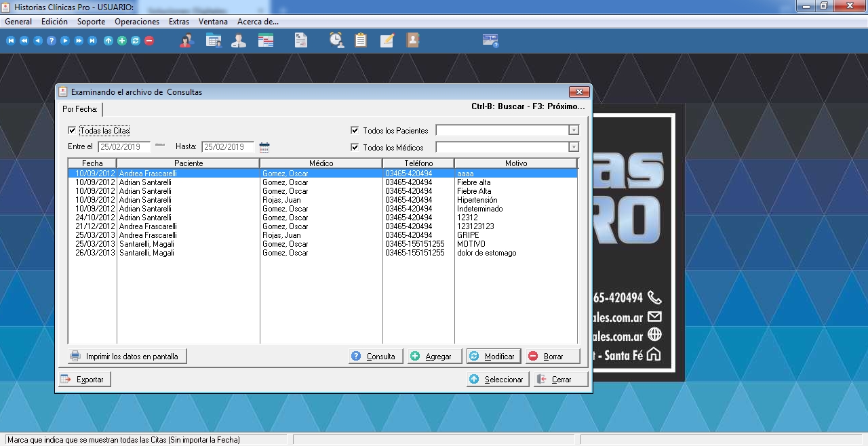Expand the patients dropdown list

click(574, 130)
